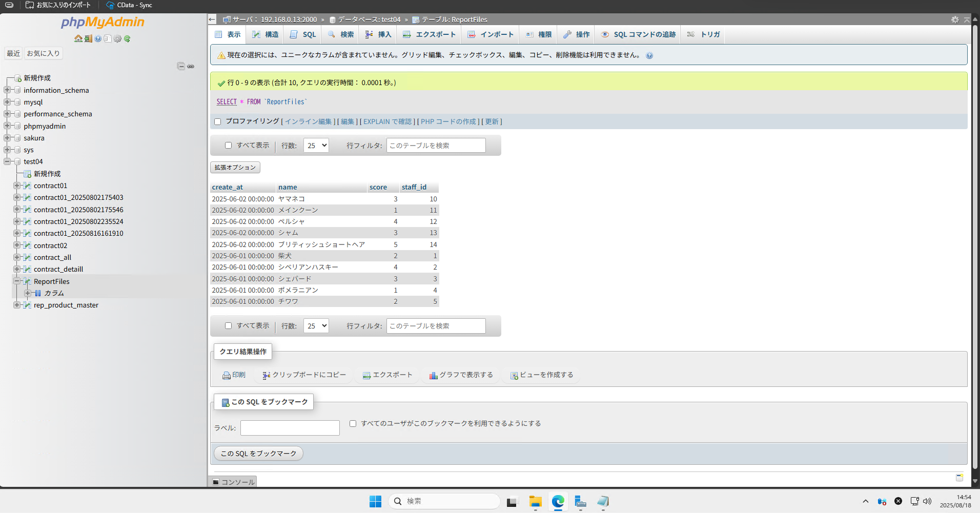Enable the profiling checkbox
The width and height of the screenshot is (980, 513).
(x=217, y=121)
